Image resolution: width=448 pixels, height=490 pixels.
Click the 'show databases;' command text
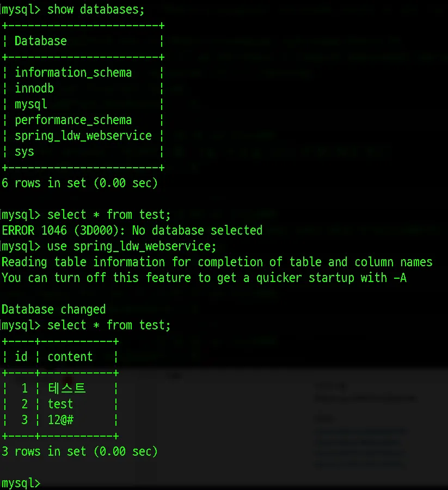(96, 9)
